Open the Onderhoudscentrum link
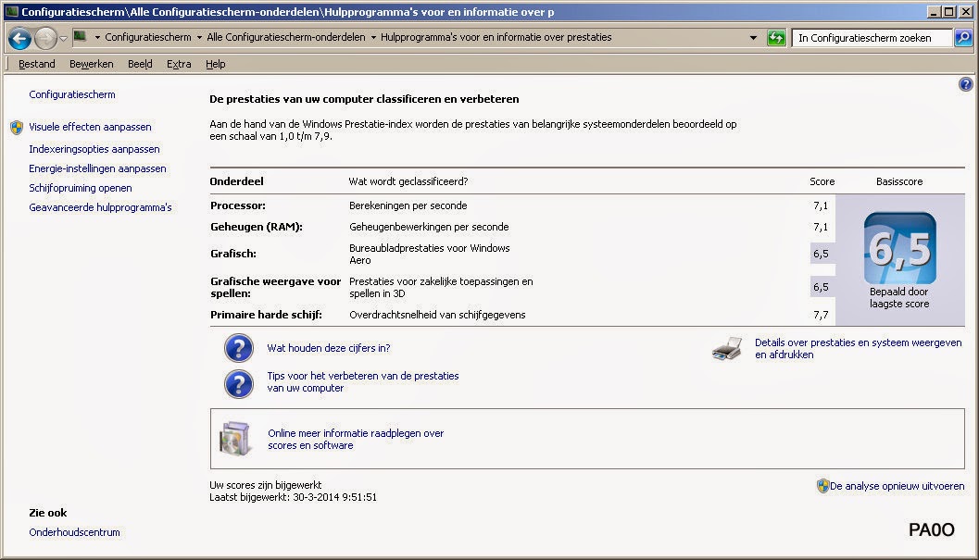The image size is (979, 560). click(x=74, y=532)
